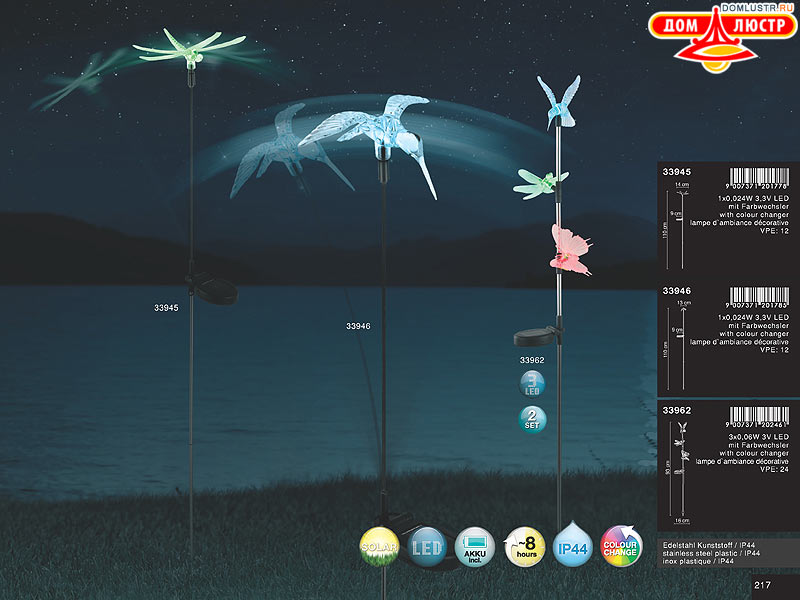Click 'stainless steel plastic / IP44' line
Image resolution: width=800 pixels, height=600 pixels.
point(711,553)
